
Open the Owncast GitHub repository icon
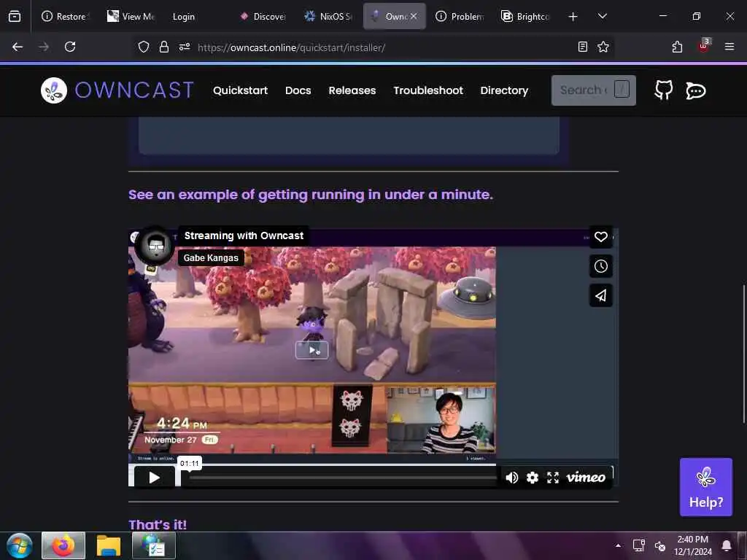click(664, 90)
